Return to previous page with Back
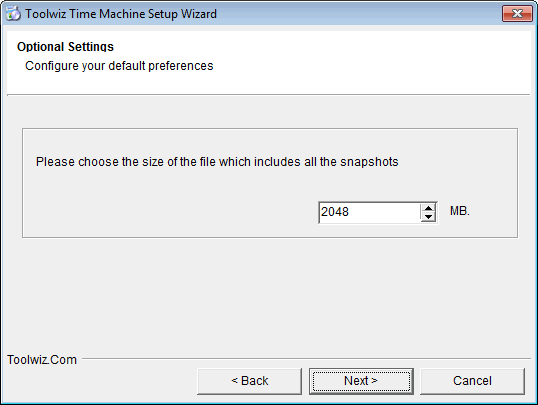 249,381
